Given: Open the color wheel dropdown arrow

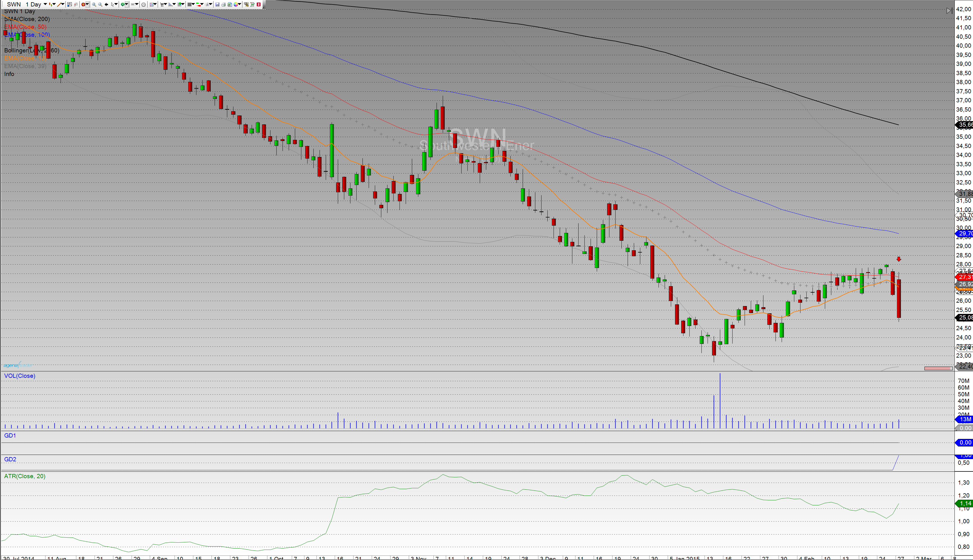Looking at the screenshot, I should pyautogui.click(x=240, y=4).
